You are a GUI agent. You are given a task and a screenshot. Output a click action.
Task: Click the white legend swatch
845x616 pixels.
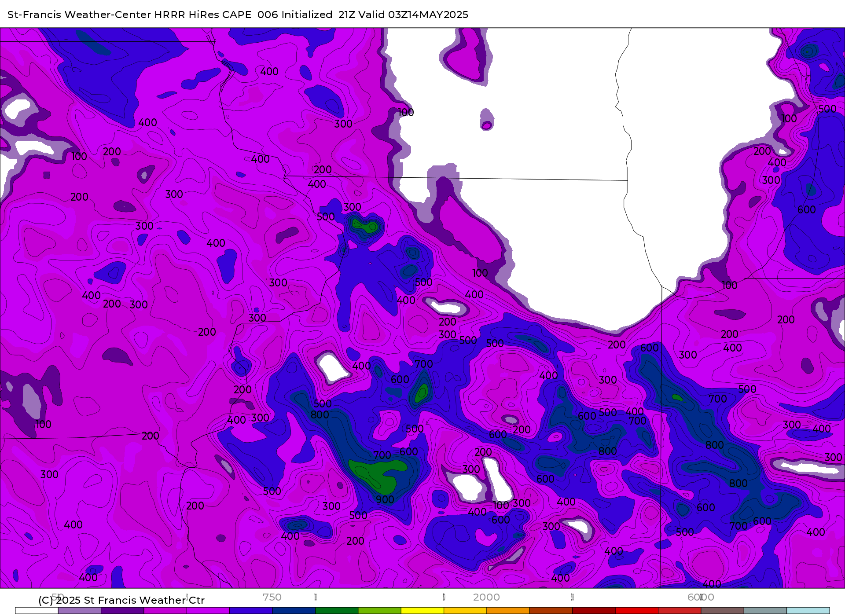37,611
